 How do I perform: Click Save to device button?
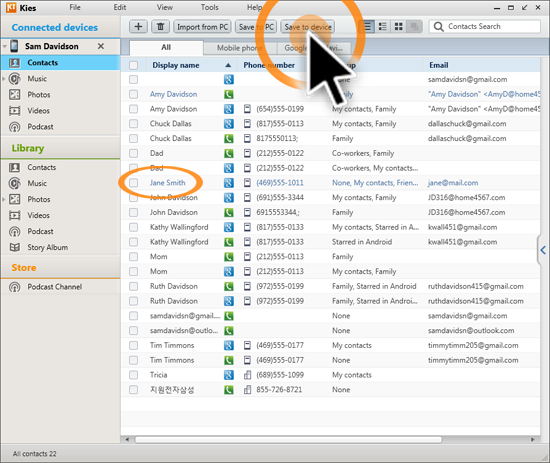[x=308, y=27]
